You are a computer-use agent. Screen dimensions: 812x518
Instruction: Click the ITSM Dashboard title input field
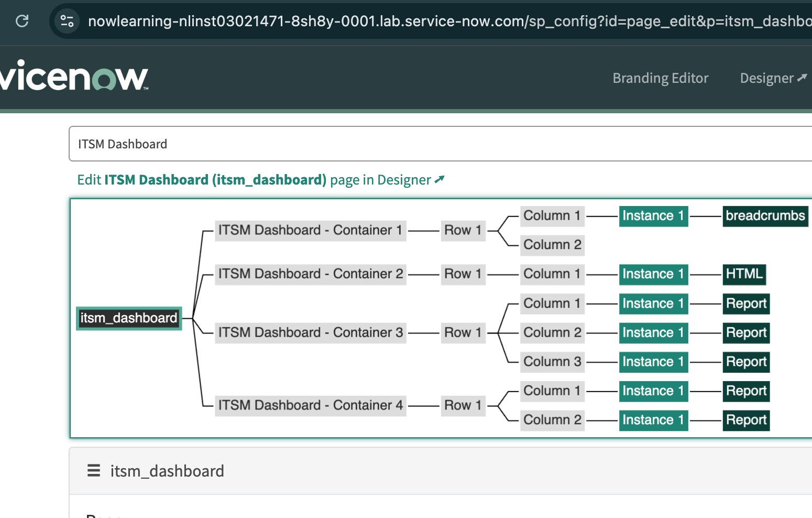coord(262,144)
